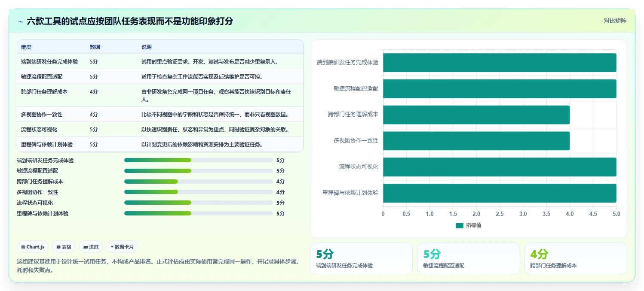644x291 pixels.
Task: Click the 说明 column header
Action: (147, 47)
